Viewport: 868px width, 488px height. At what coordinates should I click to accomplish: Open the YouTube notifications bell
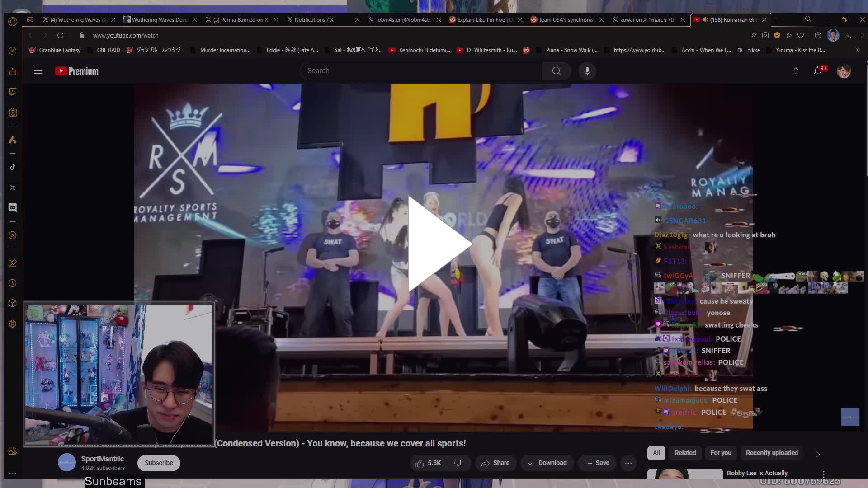tap(817, 71)
